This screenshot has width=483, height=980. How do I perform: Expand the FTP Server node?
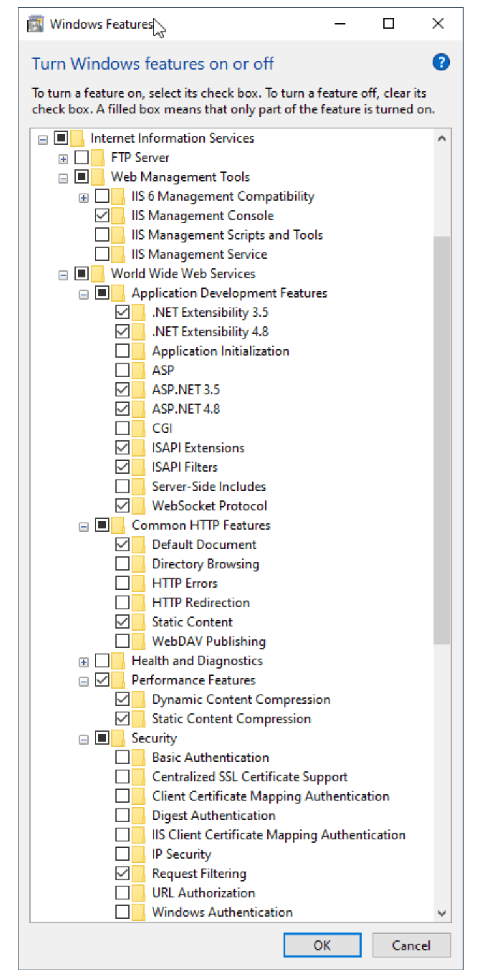(63, 158)
